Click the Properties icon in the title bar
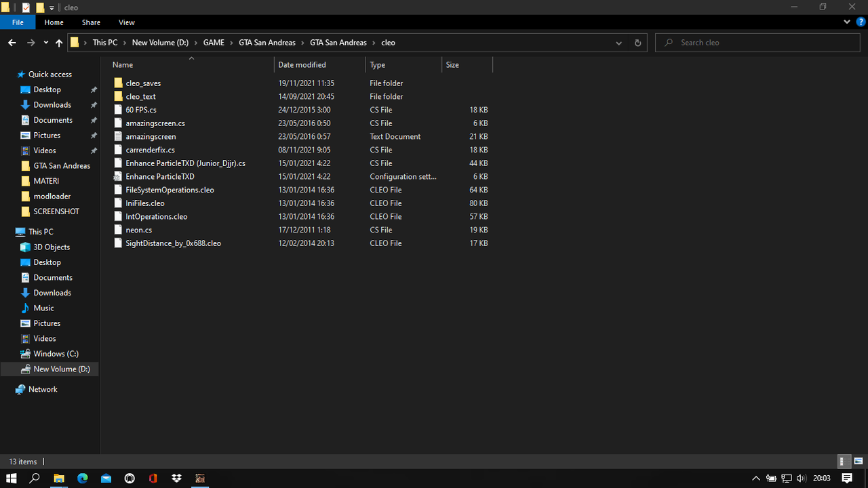Screen dimensions: 868x488 tap(26, 7)
